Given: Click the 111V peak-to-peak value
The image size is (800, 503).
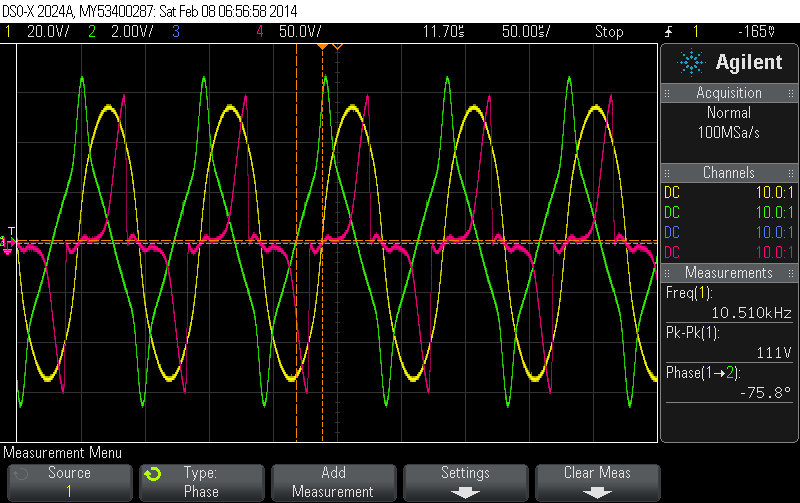Looking at the screenshot, I should coord(774,353).
